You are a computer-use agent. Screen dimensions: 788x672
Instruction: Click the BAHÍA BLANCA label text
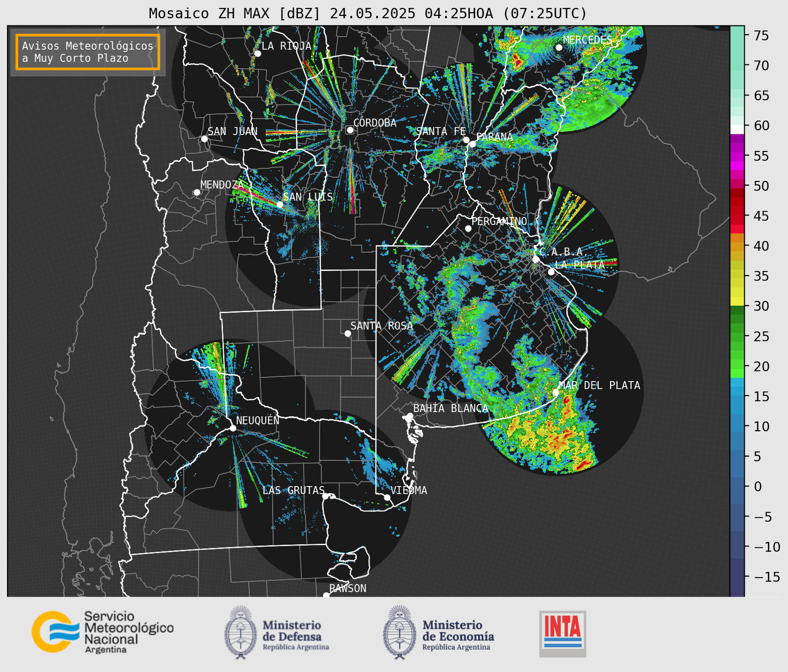tap(451, 408)
